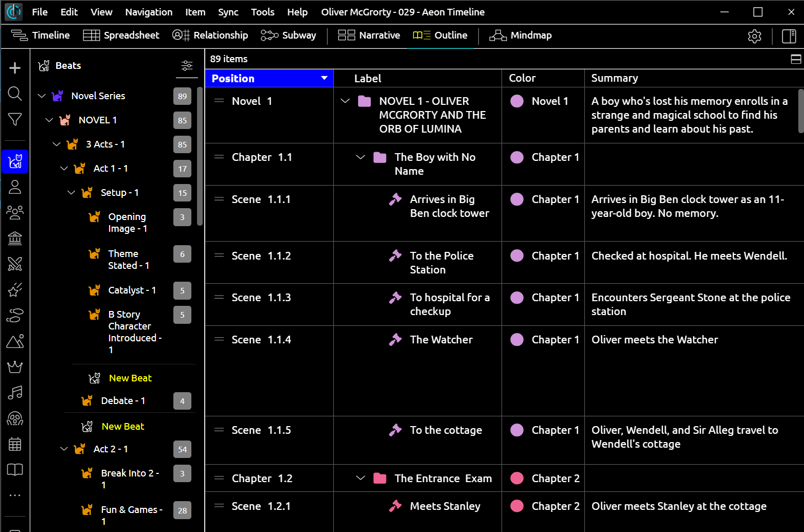Click the add item plus icon in sidebar
The image size is (804, 532).
click(15, 68)
